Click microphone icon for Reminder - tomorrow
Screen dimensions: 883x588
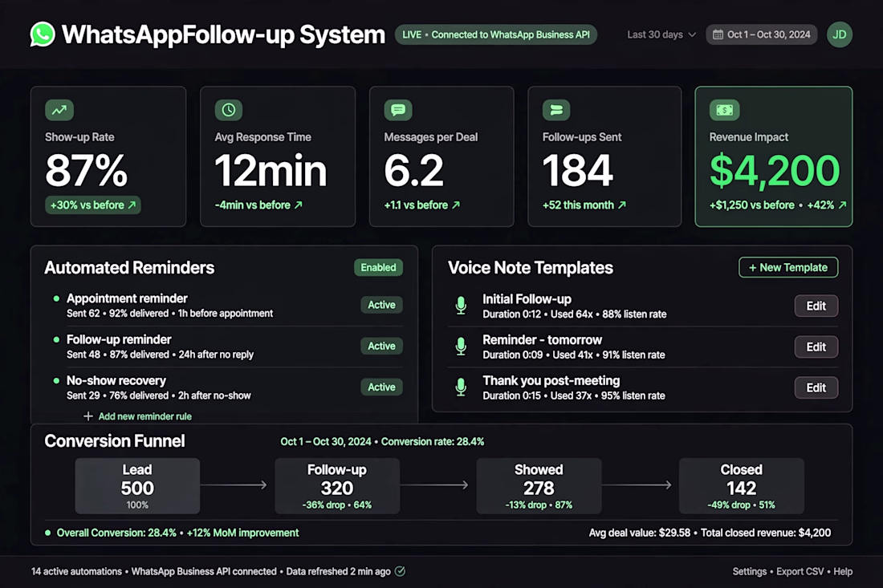coord(461,347)
